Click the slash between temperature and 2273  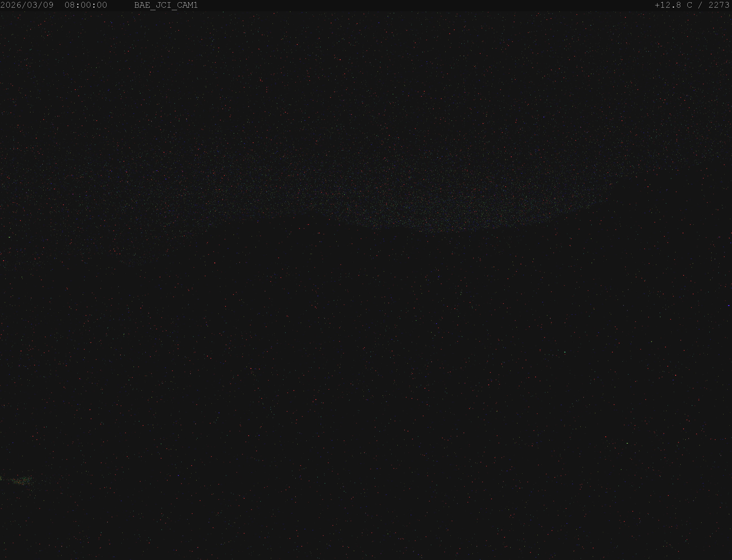pos(700,5)
